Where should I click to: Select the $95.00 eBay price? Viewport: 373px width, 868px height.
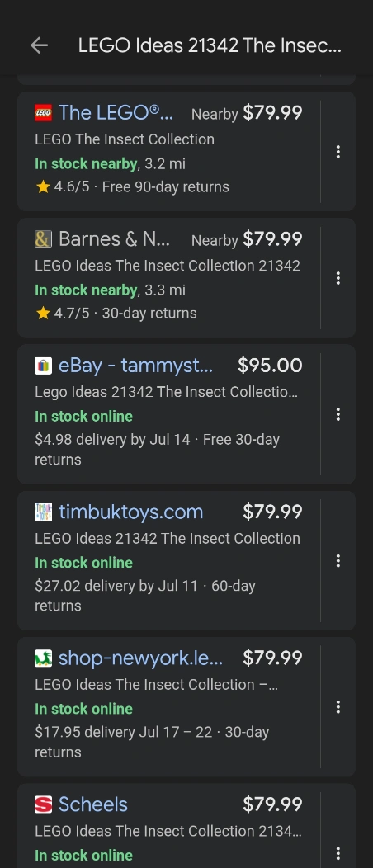[x=270, y=366]
